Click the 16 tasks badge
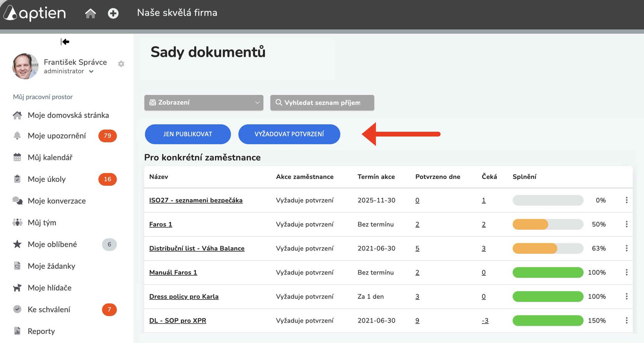 [107, 179]
